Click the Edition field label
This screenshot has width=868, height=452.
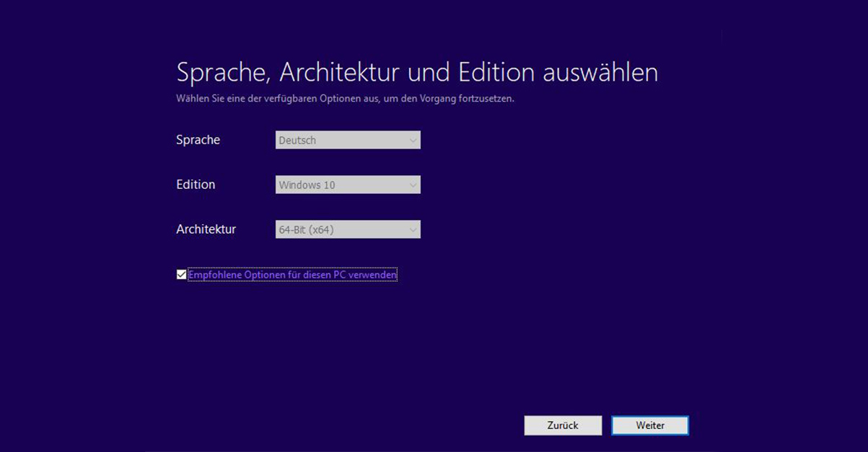coord(196,185)
